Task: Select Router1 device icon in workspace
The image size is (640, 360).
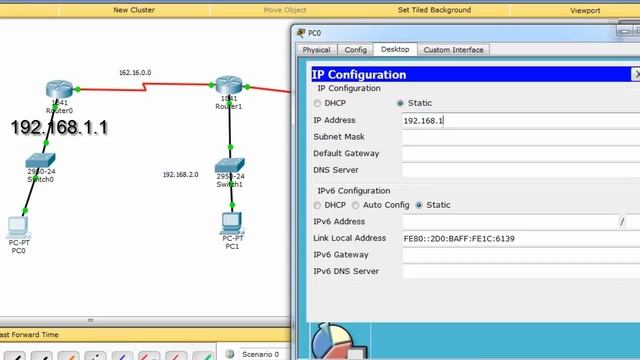Action: (229, 85)
